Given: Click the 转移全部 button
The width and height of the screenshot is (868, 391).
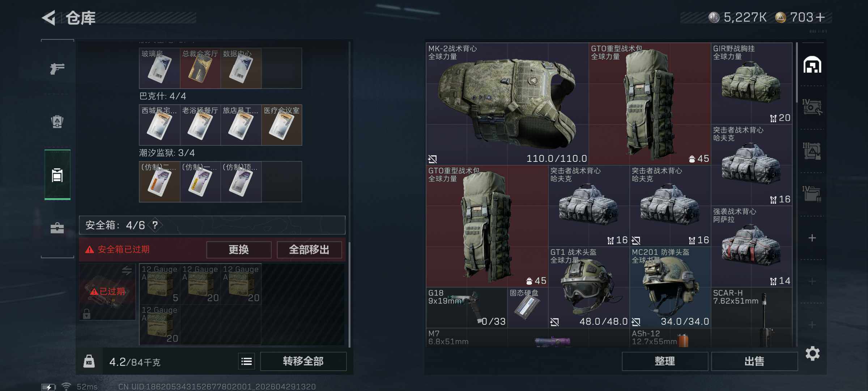Looking at the screenshot, I should pos(303,361).
